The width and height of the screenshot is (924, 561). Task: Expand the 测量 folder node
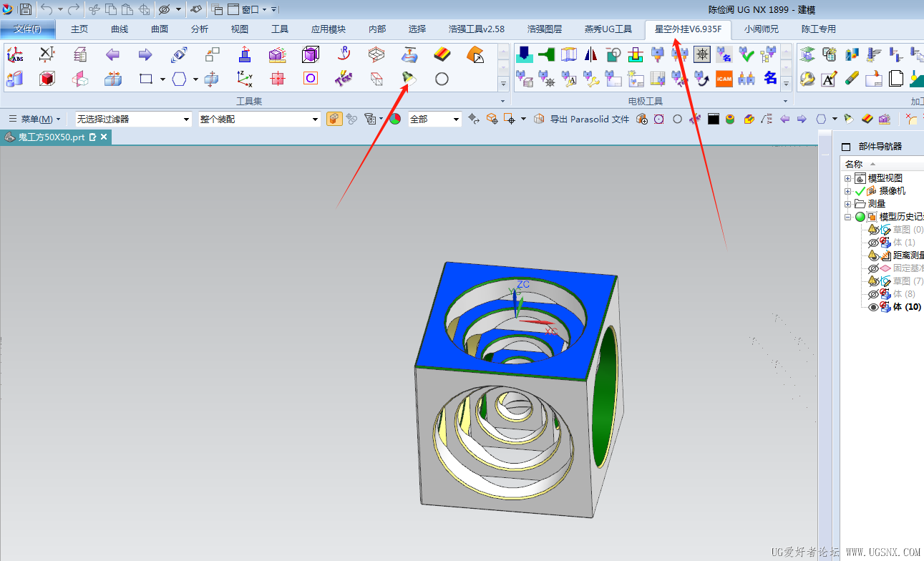pos(848,204)
